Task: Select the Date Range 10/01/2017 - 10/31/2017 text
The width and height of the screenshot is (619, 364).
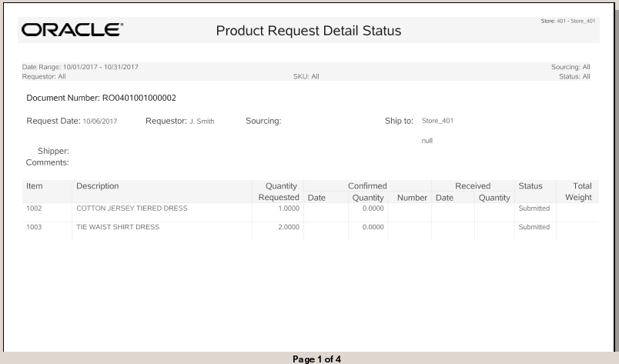Action: click(x=80, y=67)
